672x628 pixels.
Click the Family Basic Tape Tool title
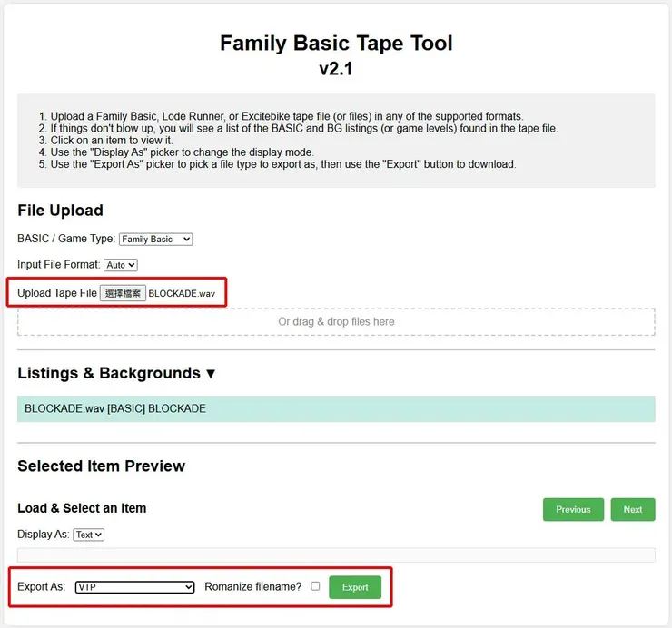336,43
